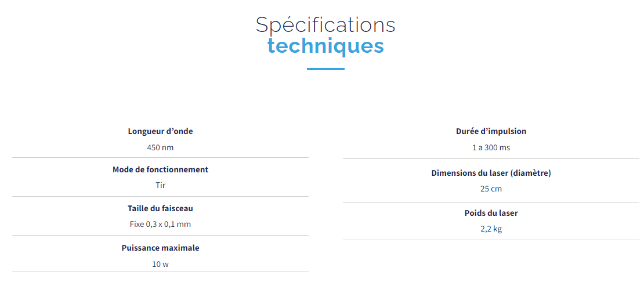644x282 pixels.
Task: Select the Puissance maximale label
Action: [160, 248]
